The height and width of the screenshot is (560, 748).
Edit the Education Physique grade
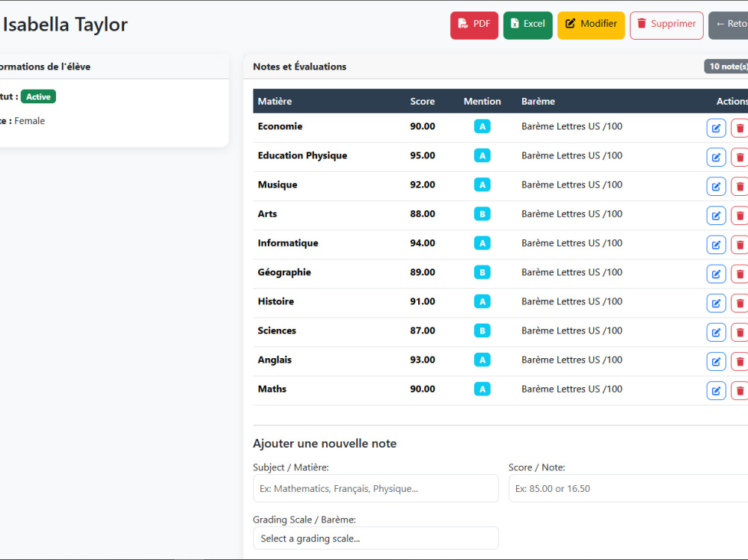click(716, 157)
